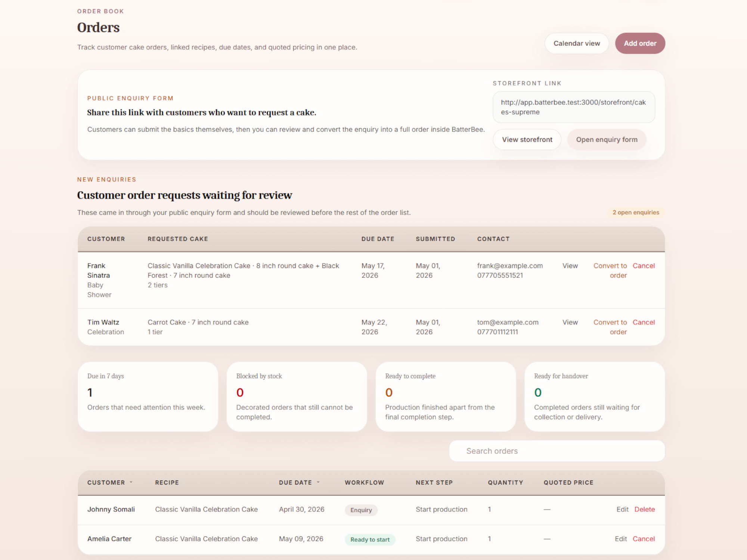Open the 'Ready for handover' card

coord(595,396)
